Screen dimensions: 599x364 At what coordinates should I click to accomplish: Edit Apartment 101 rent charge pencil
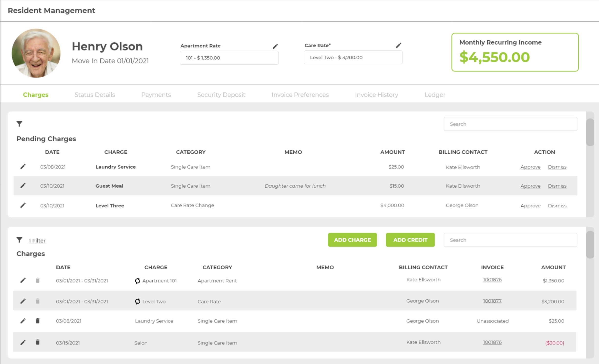click(x=23, y=280)
